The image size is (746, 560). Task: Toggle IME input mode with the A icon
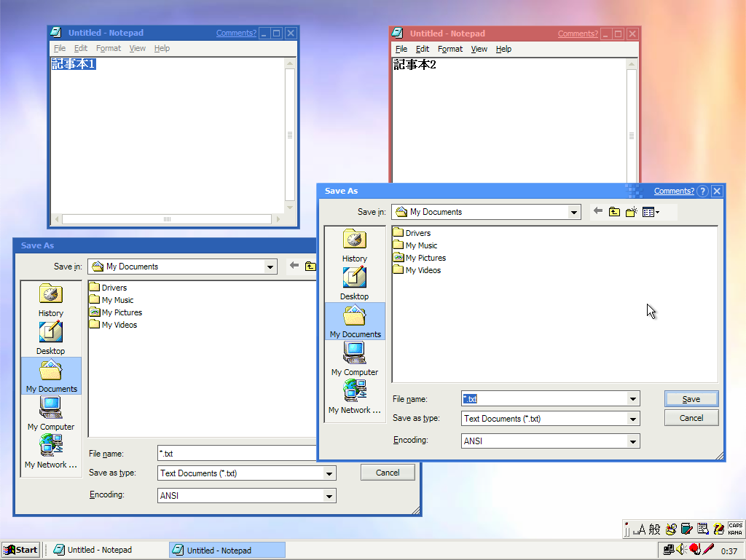(640, 529)
